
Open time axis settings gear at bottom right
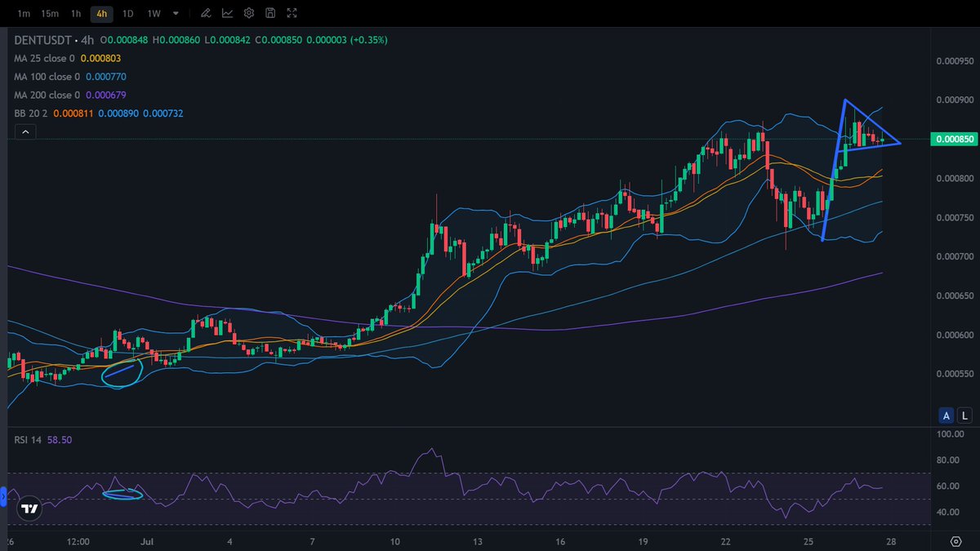pos(955,541)
